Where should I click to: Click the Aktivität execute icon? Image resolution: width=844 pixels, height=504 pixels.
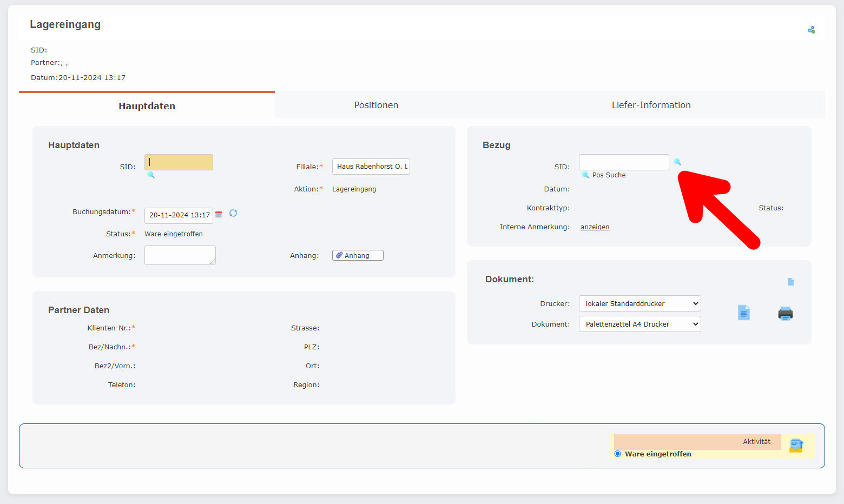pos(796,446)
